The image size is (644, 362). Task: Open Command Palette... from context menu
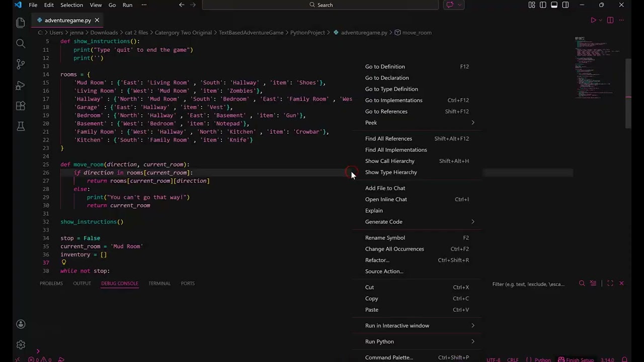(417, 357)
